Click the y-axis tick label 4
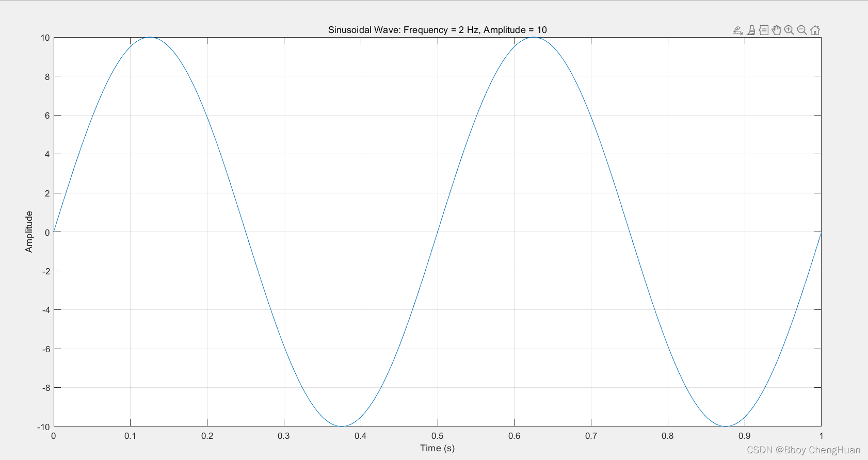Screen dimensions: 868x460 47,154
